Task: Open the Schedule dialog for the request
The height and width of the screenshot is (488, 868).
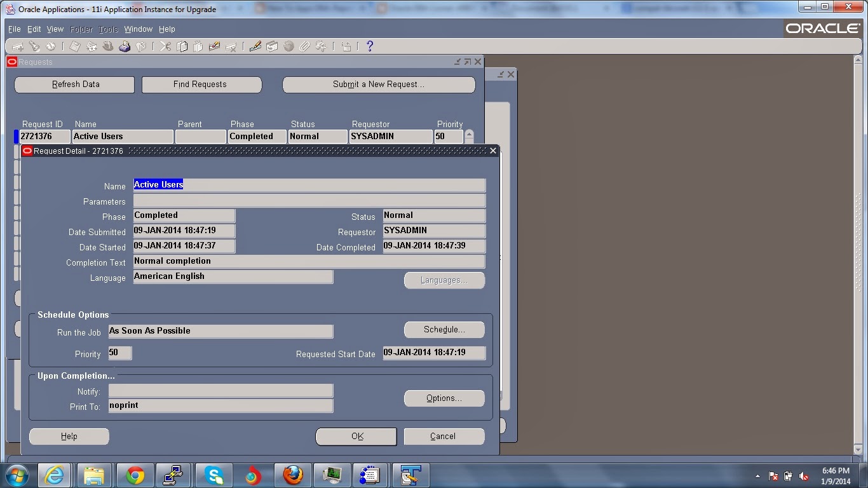Action: tap(444, 329)
